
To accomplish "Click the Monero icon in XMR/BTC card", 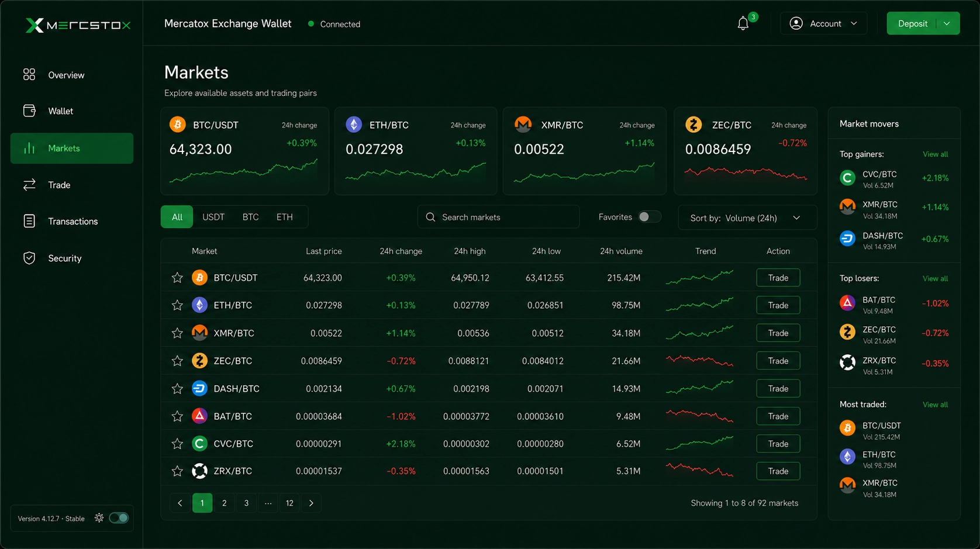I will click(x=523, y=125).
